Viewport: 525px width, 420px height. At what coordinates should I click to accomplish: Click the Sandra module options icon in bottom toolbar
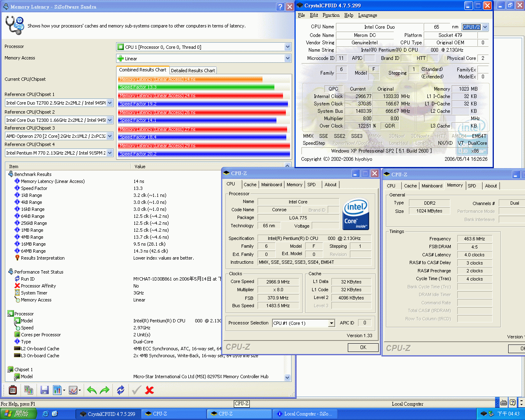pyautogui.click(x=13, y=390)
